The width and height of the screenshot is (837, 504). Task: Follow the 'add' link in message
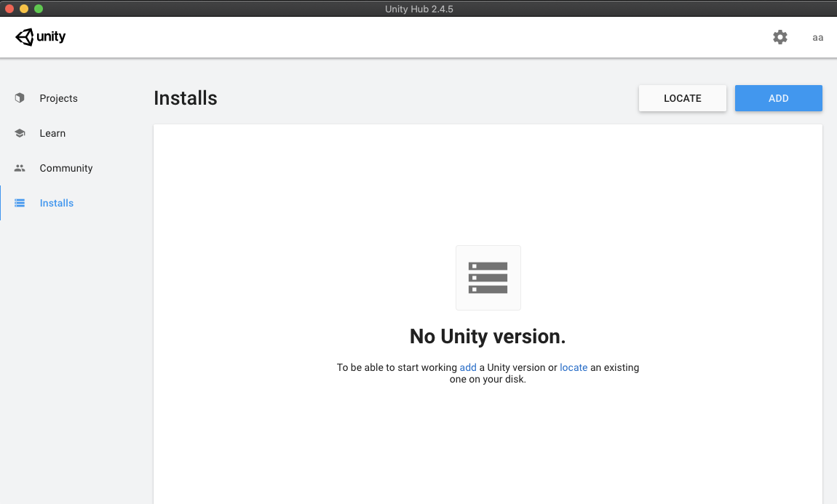pos(468,367)
